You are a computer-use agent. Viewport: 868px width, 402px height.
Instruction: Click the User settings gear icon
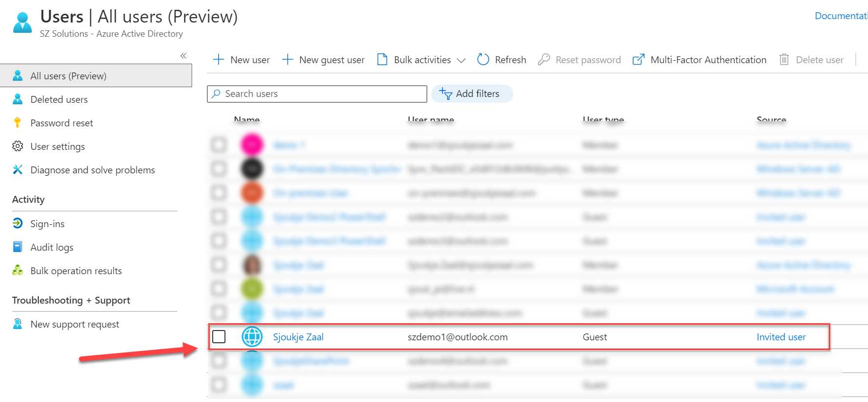(18, 146)
